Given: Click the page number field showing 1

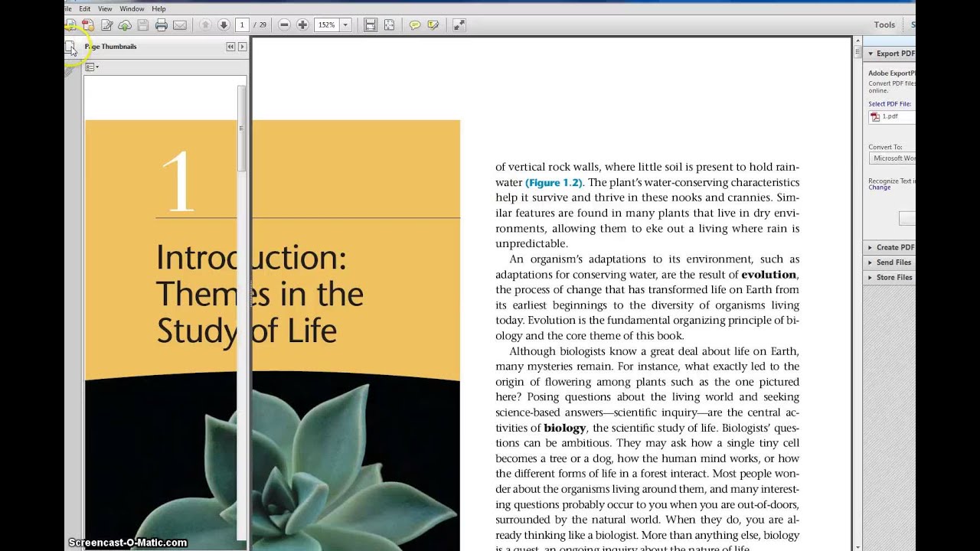Looking at the screenshot, I should click(242, 25).
